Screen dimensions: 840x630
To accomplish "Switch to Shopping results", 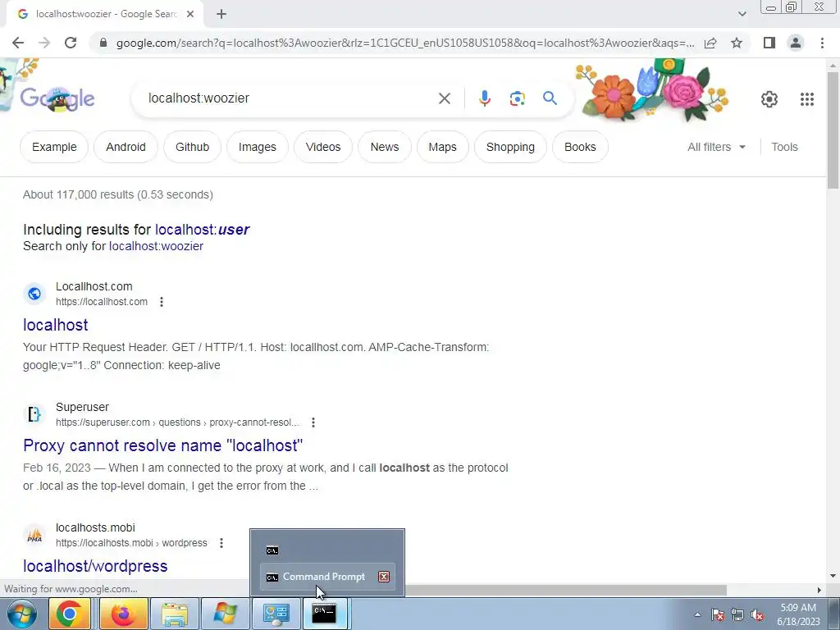I will coord(510,147).
